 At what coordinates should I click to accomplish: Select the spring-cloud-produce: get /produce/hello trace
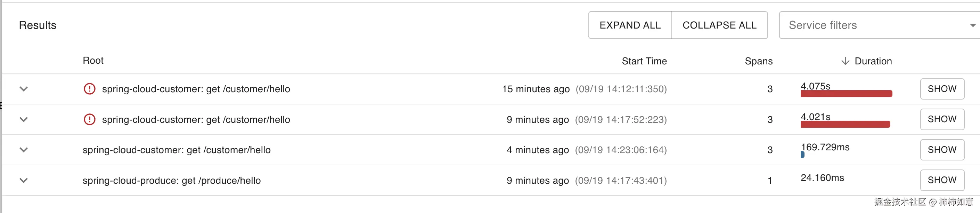click(x=172, y=180)
